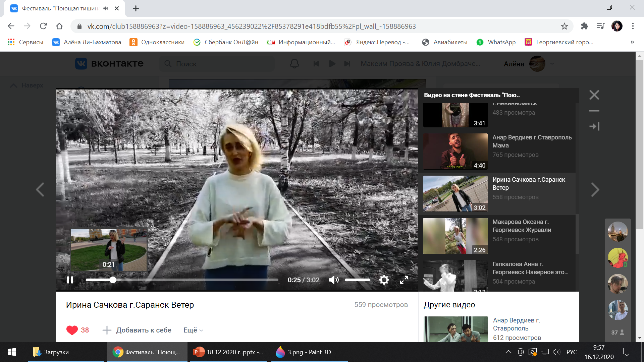Open Chrome media control icon

click(600, 26)
